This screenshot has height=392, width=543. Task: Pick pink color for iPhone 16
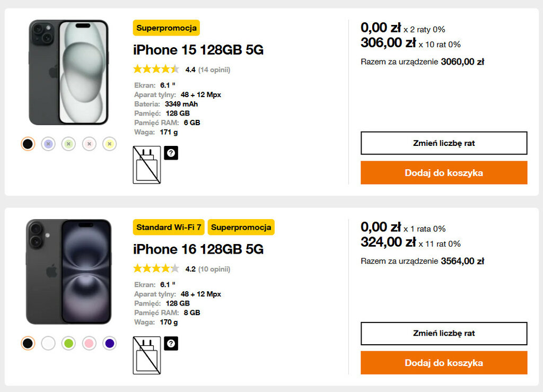[x=89, y=343]
